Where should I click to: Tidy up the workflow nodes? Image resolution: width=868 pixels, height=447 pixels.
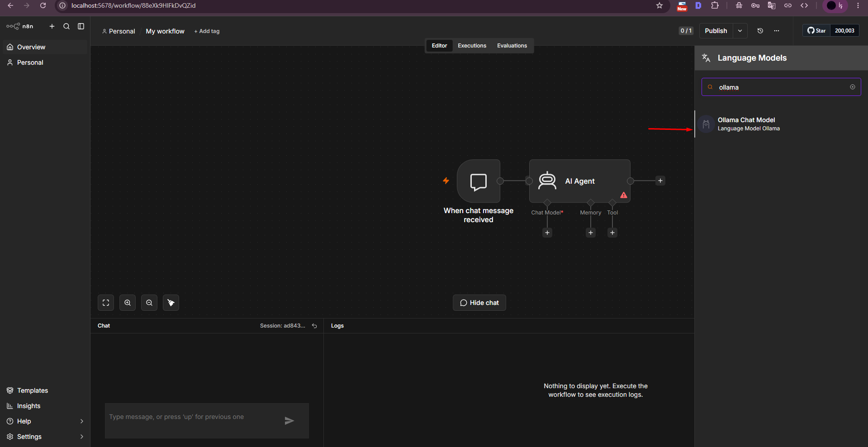pos(171,303)
